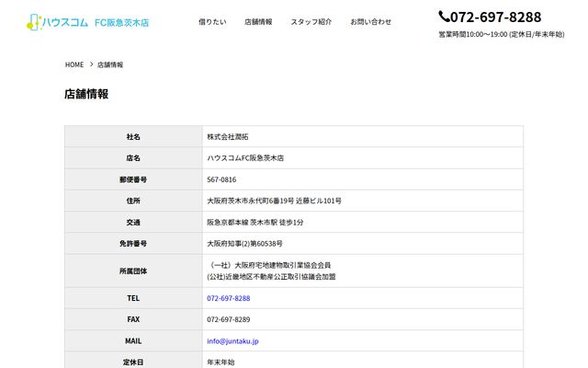Click the 郵便番号 row label

133,179
